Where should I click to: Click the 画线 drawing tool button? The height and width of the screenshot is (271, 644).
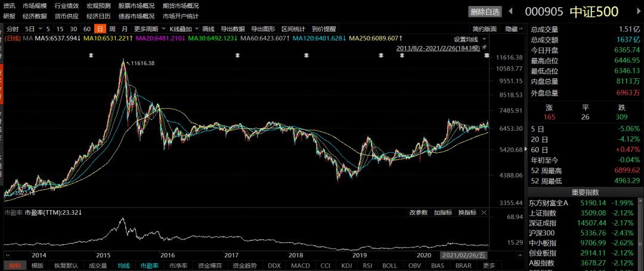click(209, 29)
